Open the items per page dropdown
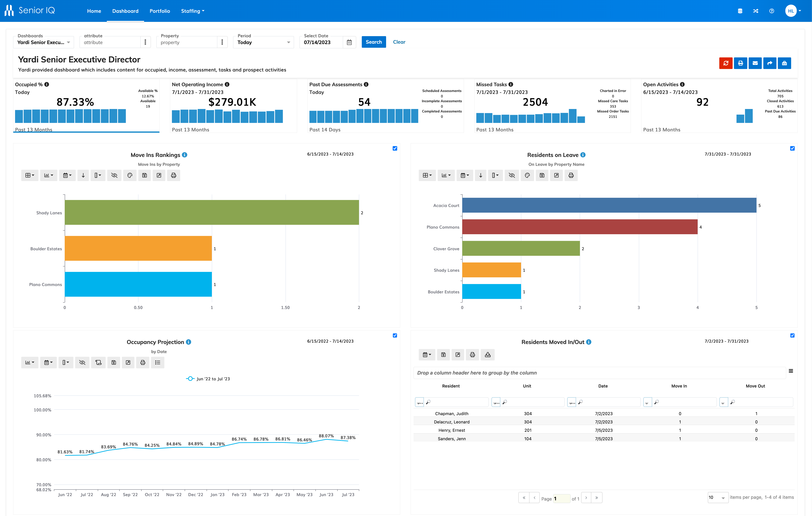Image resolution: width=812 pixels, height=516 pixels. (x=718, y=497)
